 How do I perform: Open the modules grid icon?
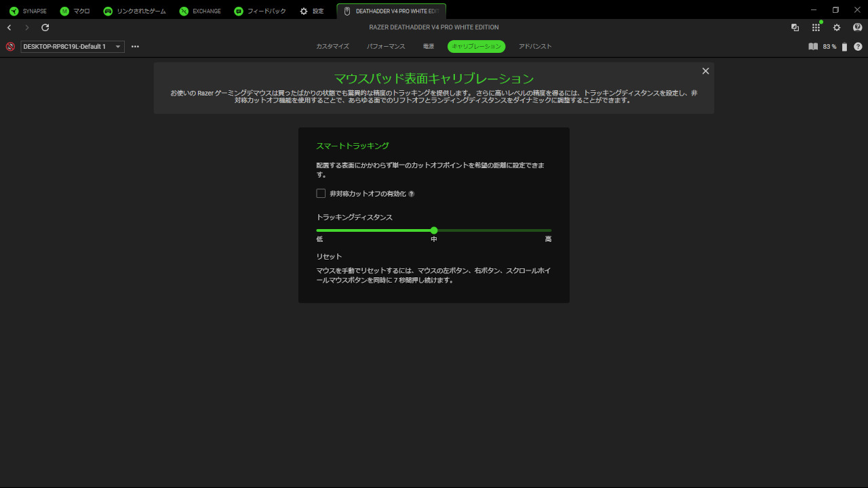816,28
